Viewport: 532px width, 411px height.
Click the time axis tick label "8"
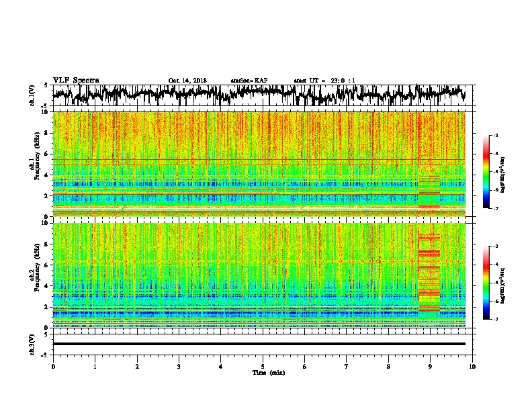[388, 367]
